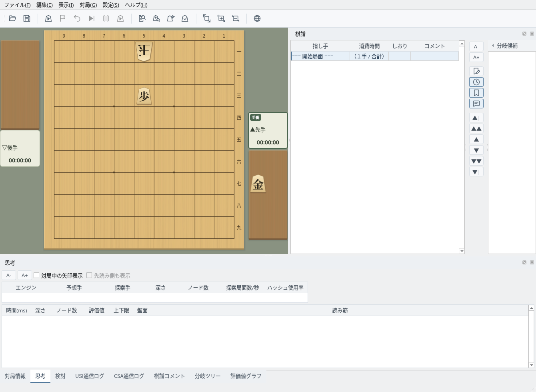This screenshot has width=536, height=392.
Task: Collapse the 分岐候補 panel arrow
Action: (x=493, y=46)
